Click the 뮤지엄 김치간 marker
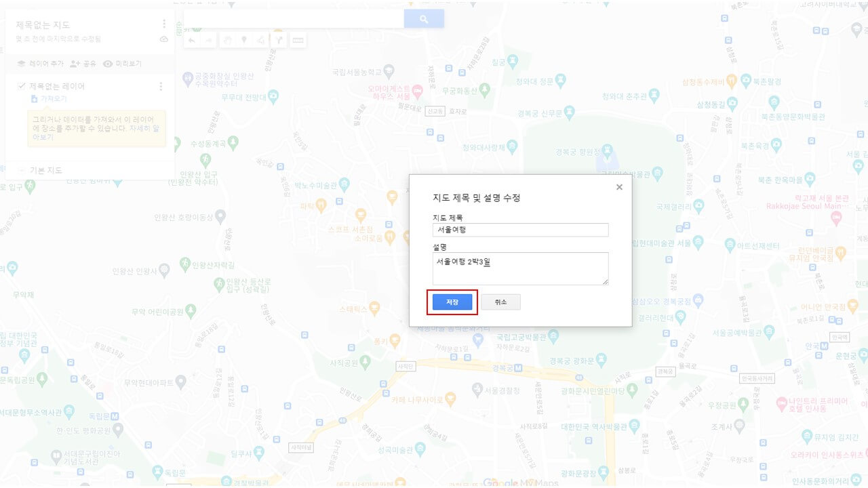This screenshot has height=488, width=868. point(807,435)
